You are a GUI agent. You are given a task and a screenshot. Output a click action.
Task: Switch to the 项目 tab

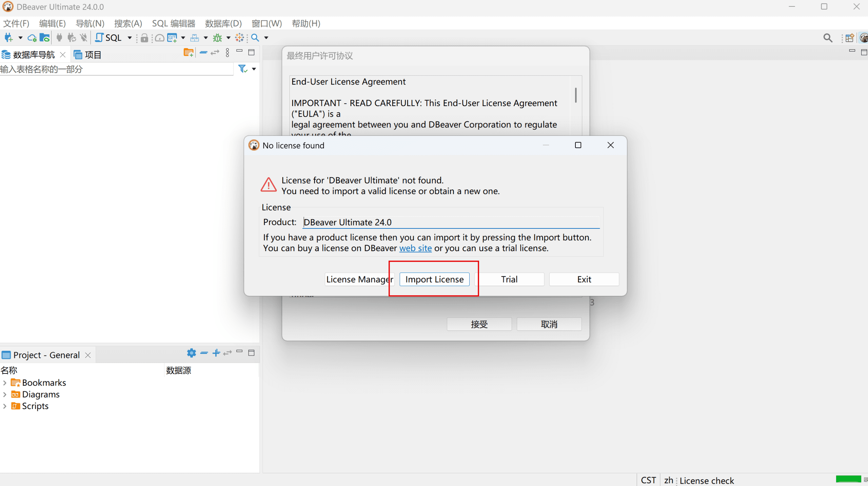[x=88, y=55]
